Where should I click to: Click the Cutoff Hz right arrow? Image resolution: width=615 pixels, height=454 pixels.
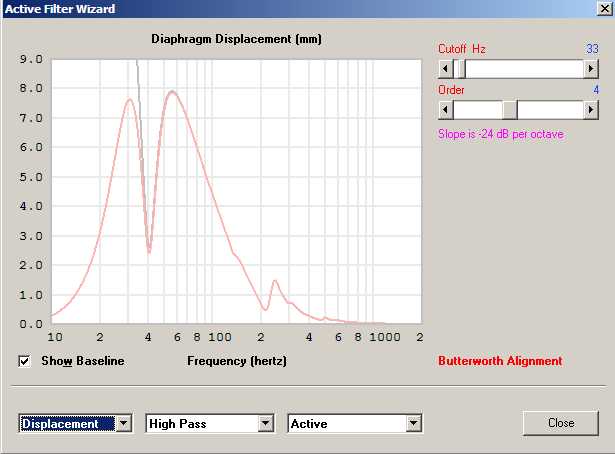pyautogui.click(x=591, y=69)
